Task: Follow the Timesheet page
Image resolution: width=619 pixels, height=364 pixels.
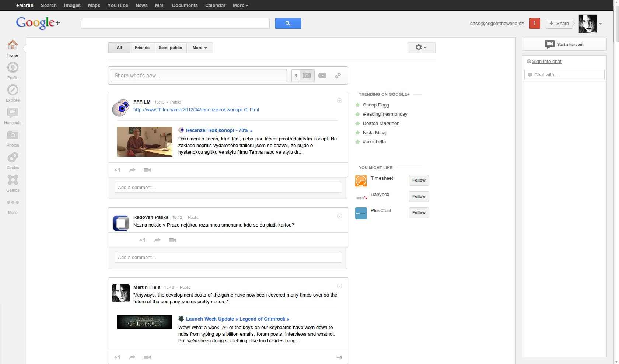Action: pos(419,180)
